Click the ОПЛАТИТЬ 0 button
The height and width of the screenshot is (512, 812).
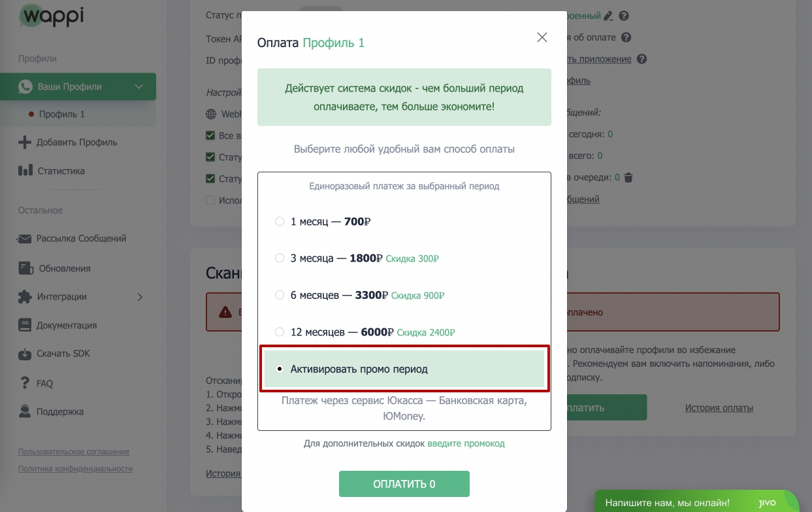click(404, 484)
